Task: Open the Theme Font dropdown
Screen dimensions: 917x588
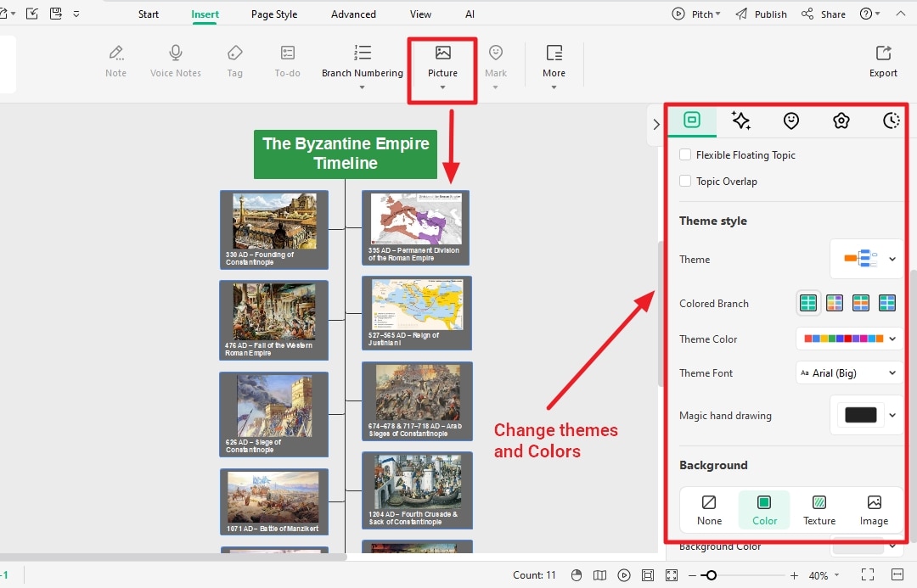Action: click(849, 372)
